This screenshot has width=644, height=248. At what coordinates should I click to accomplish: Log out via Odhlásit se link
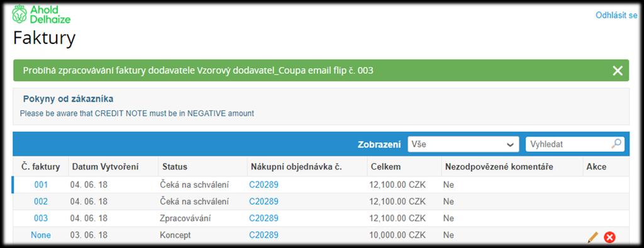[x=616, y=16]
